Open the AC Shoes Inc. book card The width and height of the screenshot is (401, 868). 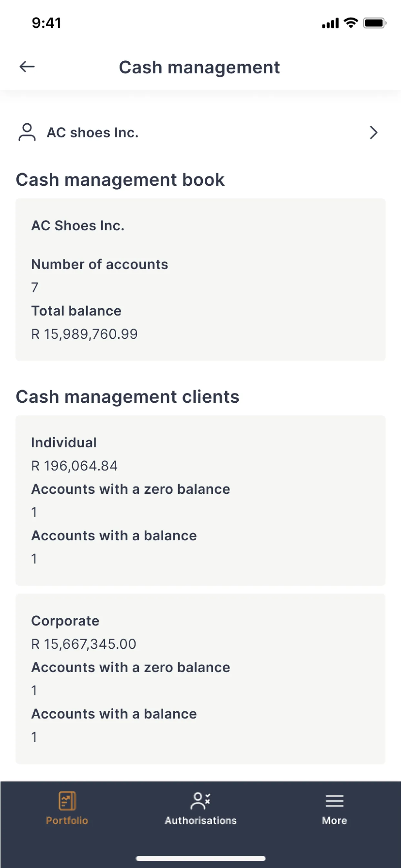200,279
